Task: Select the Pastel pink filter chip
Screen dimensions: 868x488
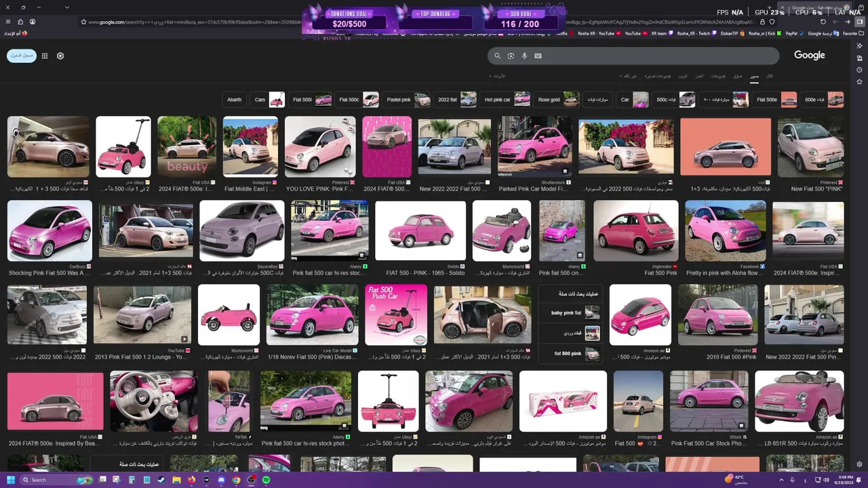Action: click(407, 100)
